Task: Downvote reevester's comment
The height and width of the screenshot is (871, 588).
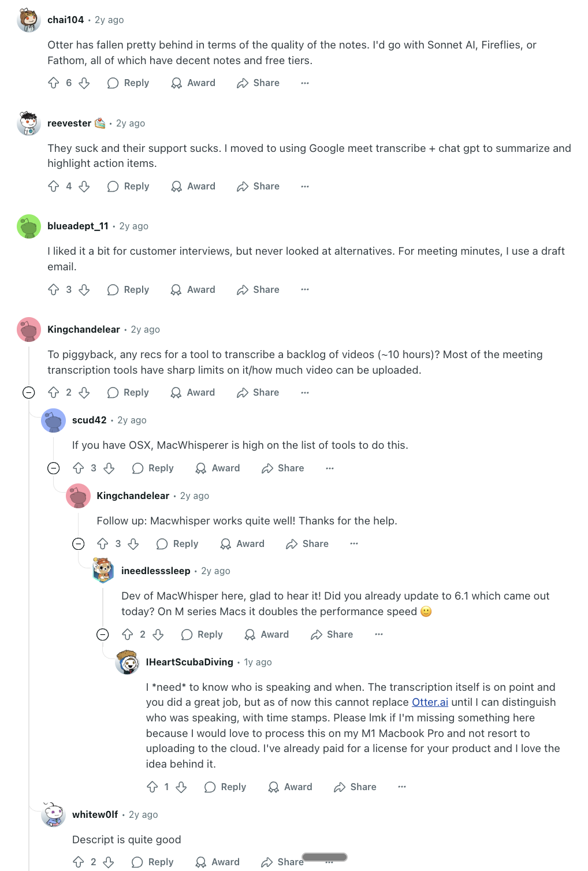Action: (85, 186)
